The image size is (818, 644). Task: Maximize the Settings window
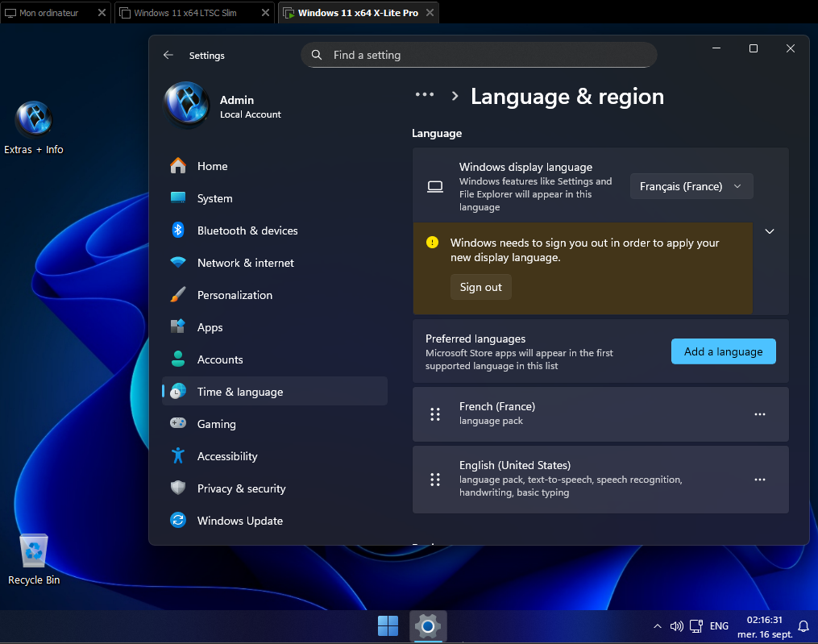click(x=754, y=48)
